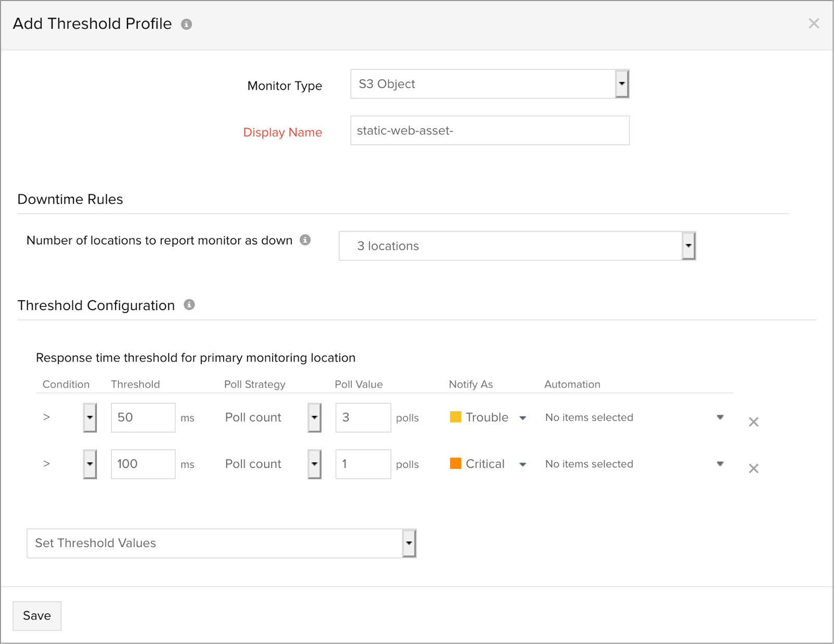Click the yellow Trouble severity indicator
Image resolution: width=834 pixels, height=644 pixels.
coord(456,417)
